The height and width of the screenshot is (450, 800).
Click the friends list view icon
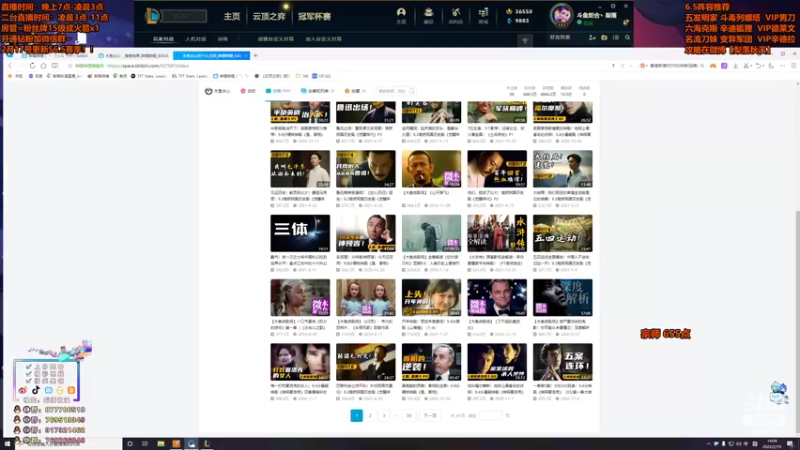pyautogui.click(x=616, y=38)
